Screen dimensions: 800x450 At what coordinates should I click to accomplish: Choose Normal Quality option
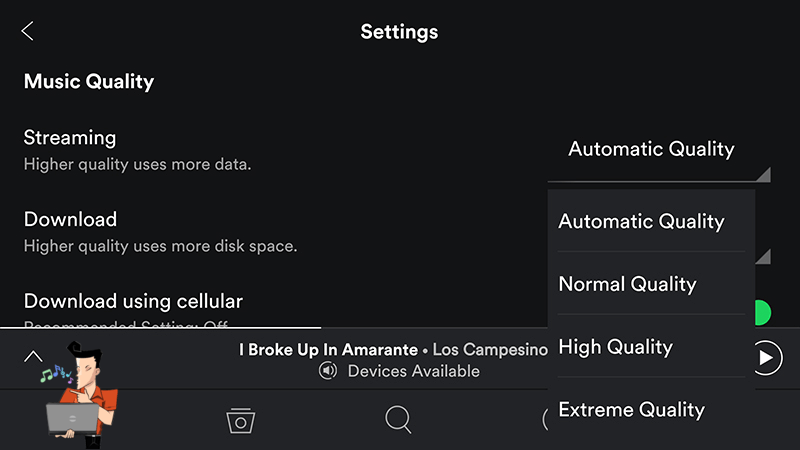point(627,284)
